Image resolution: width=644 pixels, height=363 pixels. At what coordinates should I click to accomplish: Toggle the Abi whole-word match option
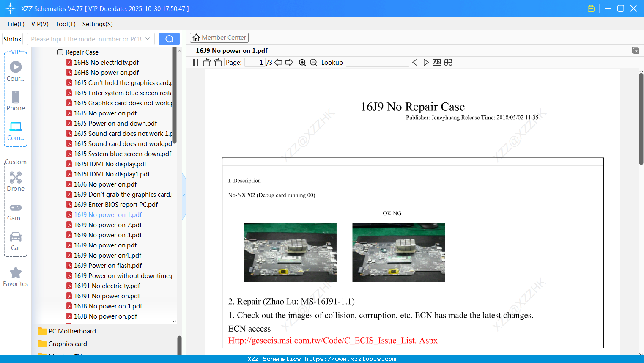tap(437, 63)
